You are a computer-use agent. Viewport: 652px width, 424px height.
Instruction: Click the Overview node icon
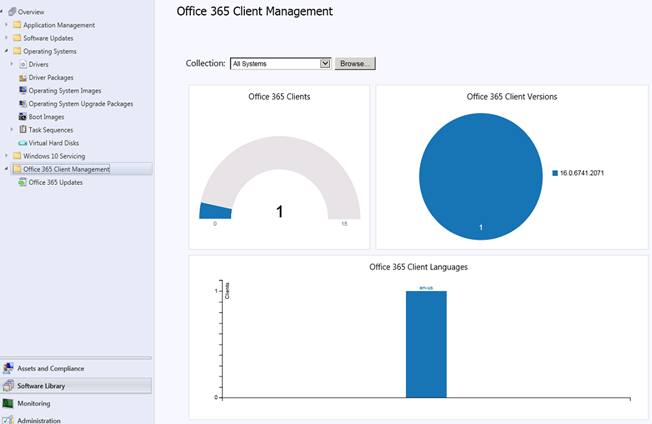(12, 12)
